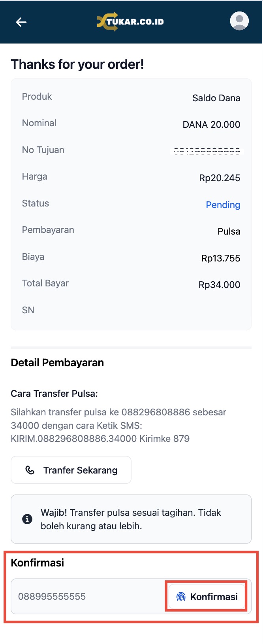The width and height of the screenshot is (263, 644).
Task: Open the user profile avatar
Action: point(239,21)
